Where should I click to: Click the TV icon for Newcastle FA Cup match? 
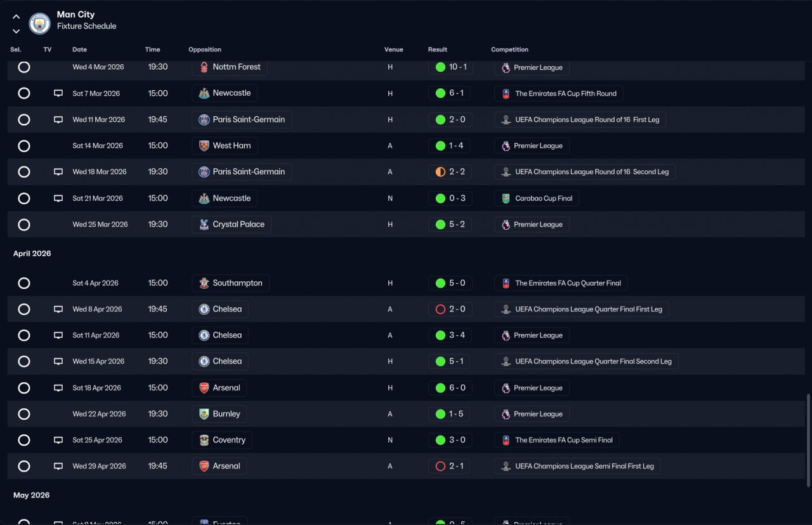[x=58, y=93]
